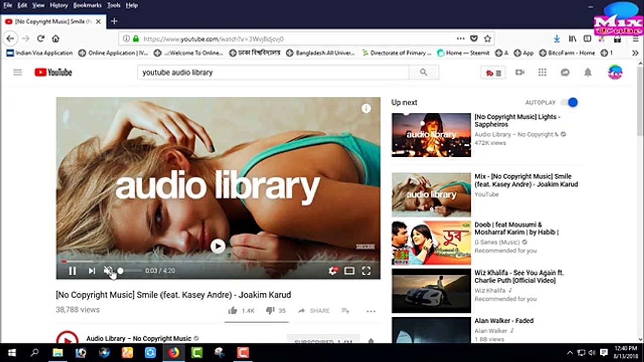Open the History menu

[59, 5]
